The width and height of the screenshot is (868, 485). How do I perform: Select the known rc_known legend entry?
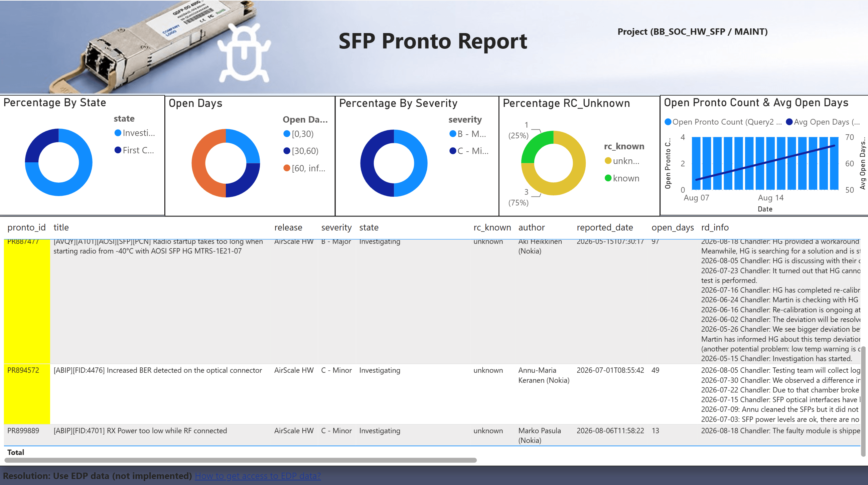coord(622,178)
